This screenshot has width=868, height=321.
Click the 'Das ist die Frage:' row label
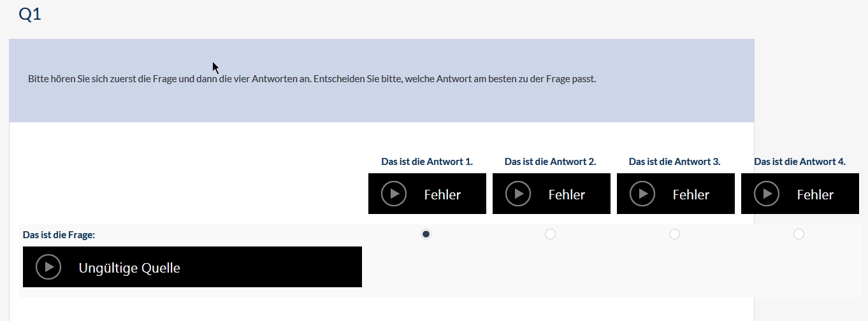[59, 235]
